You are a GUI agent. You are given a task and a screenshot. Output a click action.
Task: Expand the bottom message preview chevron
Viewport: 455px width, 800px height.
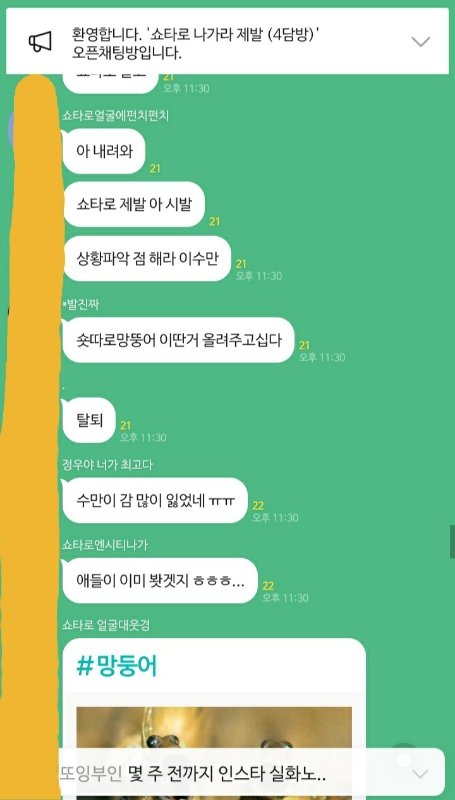click(420, 774)
